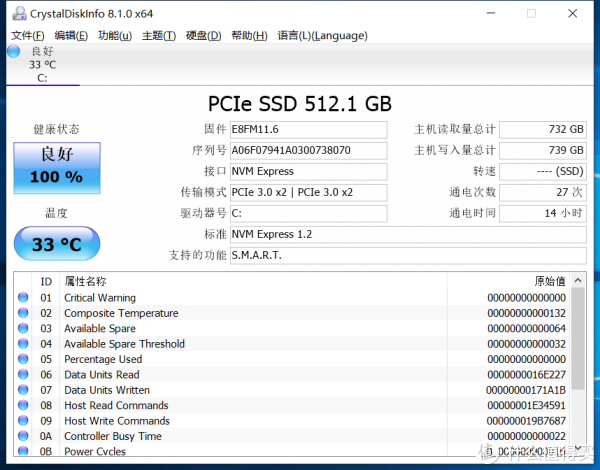Screen dimensions: 600x470
Task: Click the host reads total 732 GB
Action: coord(543,129)
